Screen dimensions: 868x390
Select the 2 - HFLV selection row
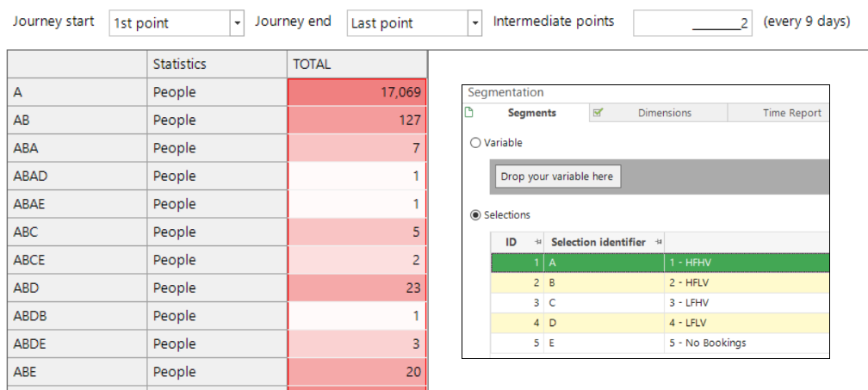pos(660,282)
